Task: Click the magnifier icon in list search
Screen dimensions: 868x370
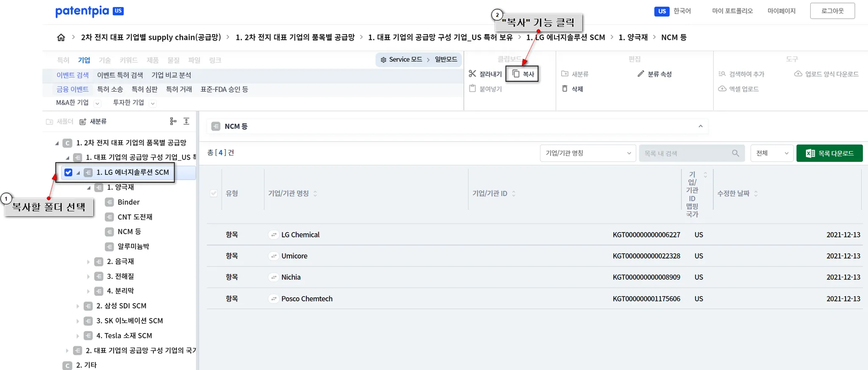Action: 735,153
